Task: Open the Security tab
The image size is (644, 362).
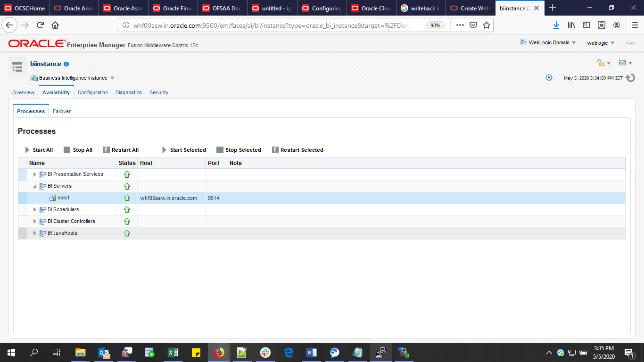Action: tap(159, 92)
